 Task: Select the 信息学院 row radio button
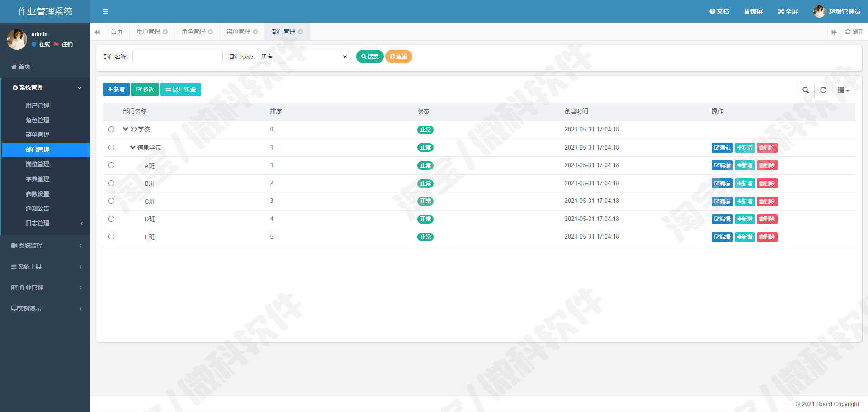point(111,148)
